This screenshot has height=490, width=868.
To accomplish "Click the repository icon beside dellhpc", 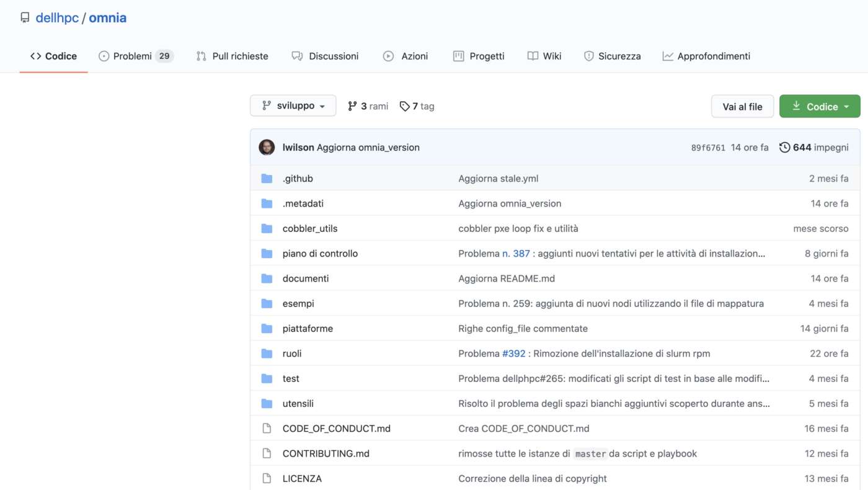I will (25, 18).
